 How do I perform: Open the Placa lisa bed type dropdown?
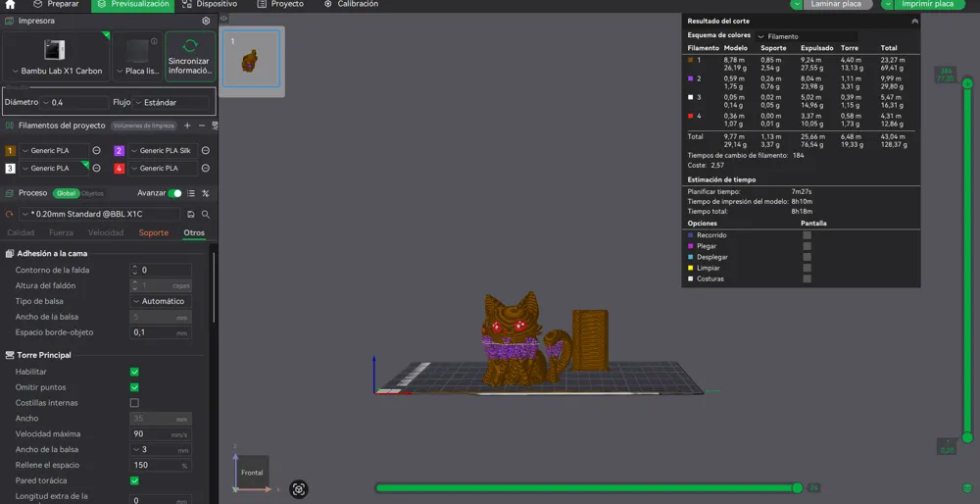(x=137, y=71)
